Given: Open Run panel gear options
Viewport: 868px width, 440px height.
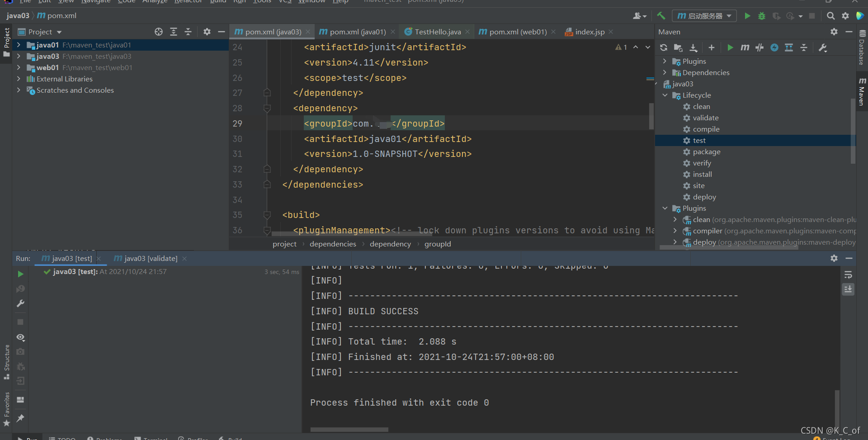Looking at the screenshot, I should click(x=834, y=258).
